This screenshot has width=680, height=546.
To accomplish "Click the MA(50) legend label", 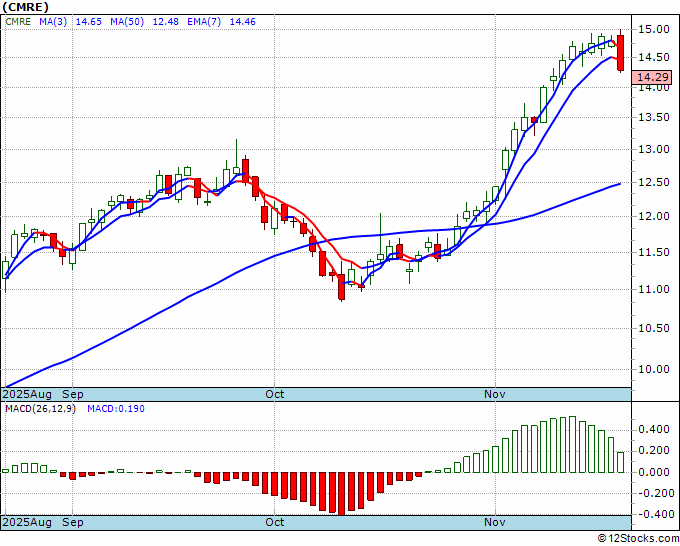I will point(127,22).
